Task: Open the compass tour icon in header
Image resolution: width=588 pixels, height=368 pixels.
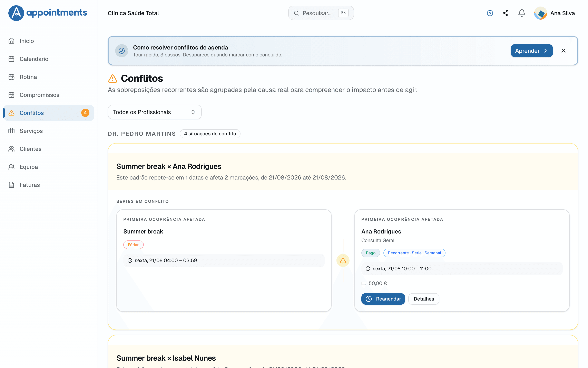Action: coord(490,13)
